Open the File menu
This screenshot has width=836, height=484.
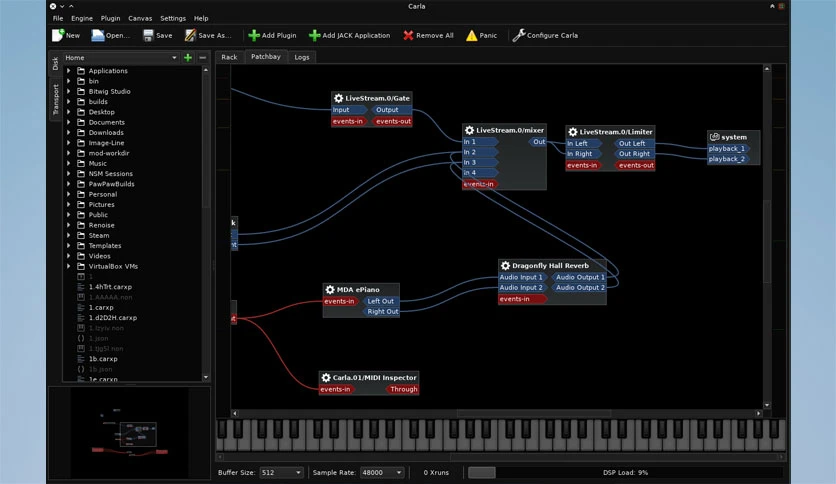pyautogui.click(x=58, y=18)
